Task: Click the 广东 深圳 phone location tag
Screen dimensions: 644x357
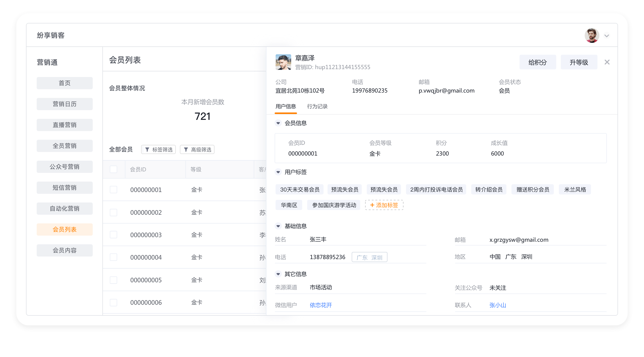Action: pyautogui.click(x=369, y=257)
